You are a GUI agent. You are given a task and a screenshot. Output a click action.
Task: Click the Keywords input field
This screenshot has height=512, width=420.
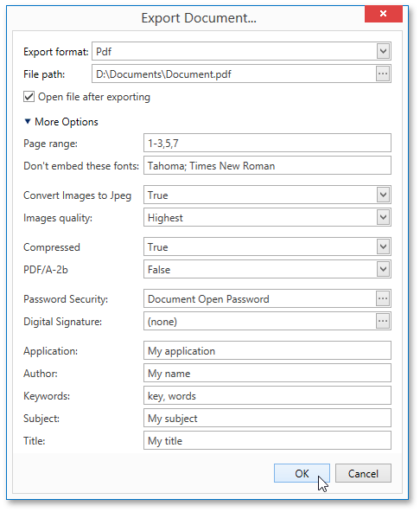tap(267, 396)
